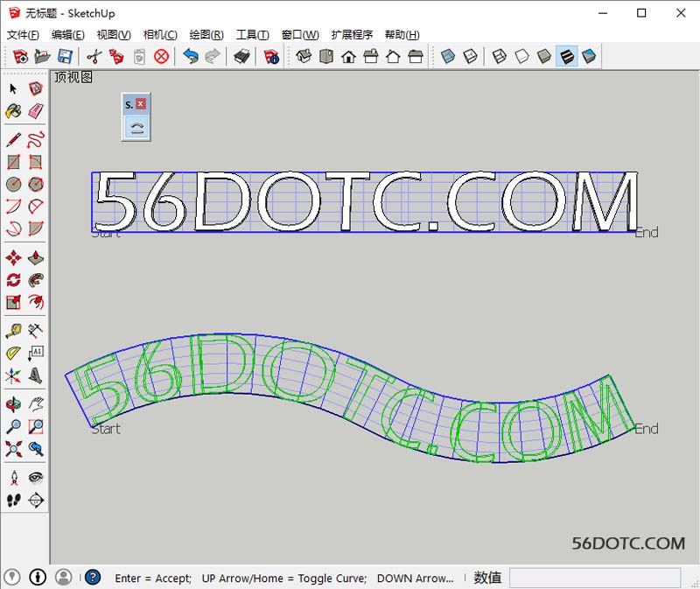The image size is (700, 589).
Task: Close the small floating S. toolbar
Action: tap(141, 104)
